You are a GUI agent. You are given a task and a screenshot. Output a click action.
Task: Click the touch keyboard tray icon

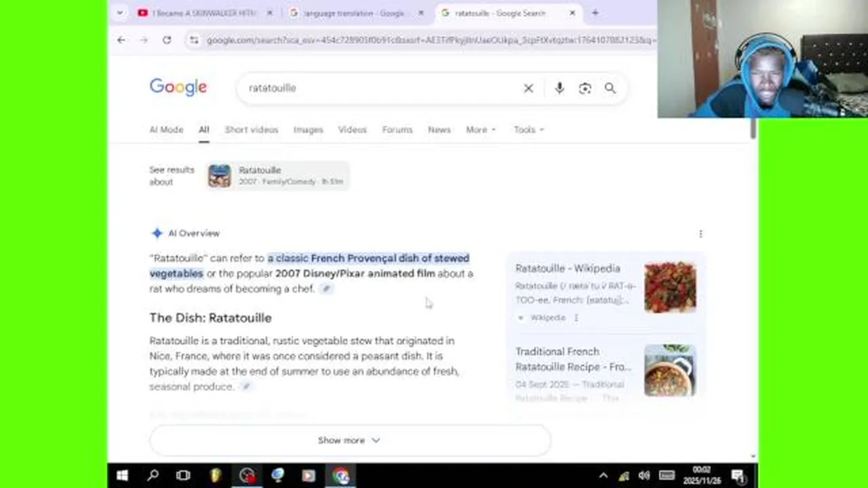pyautogui.click(x=667, y=476)
